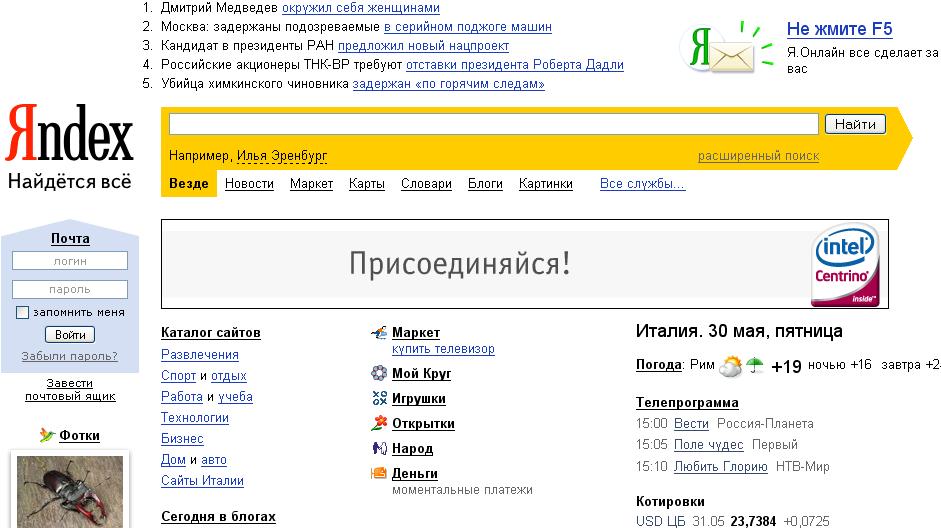Open the Сайты Италии link
Screen dimensions: 941x528
coord(202,481)
